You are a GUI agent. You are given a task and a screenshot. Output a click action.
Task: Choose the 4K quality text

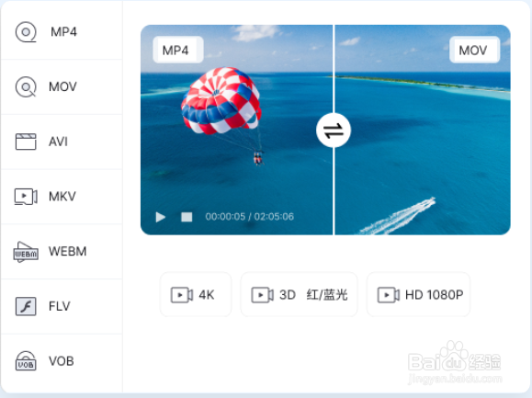[x=207, y=295]
